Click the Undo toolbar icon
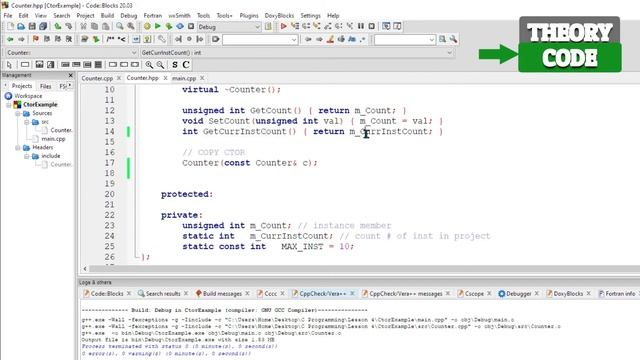 58,27
